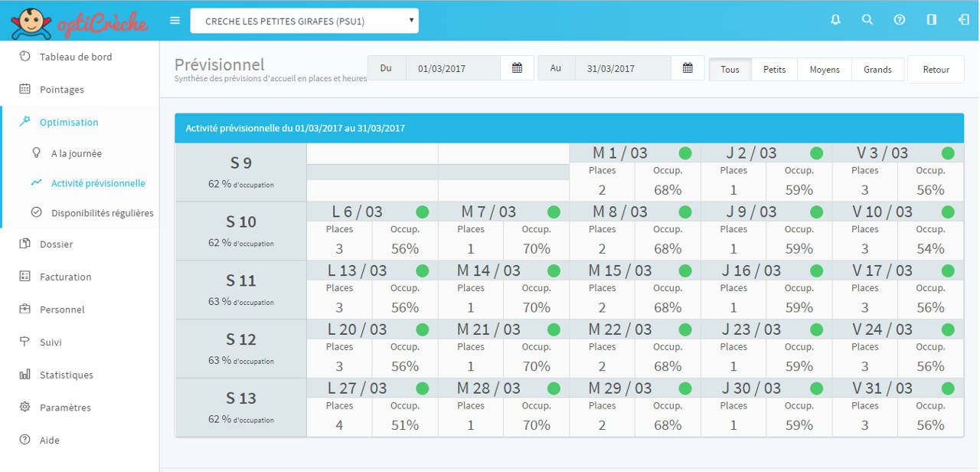980x472 pixels.
Task: Click green status dot for L 6 / 03
Action: pos(422,211)
